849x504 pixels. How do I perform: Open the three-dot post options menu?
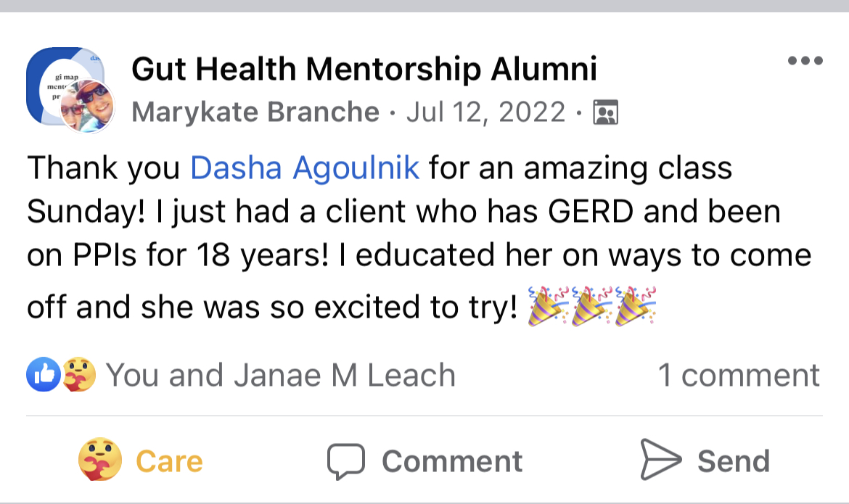click(805, 60)
